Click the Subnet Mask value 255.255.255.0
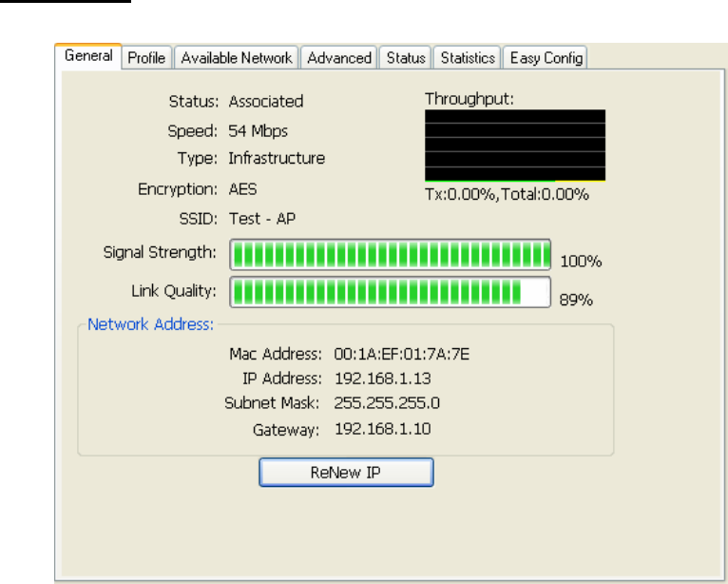 [387, 402]
